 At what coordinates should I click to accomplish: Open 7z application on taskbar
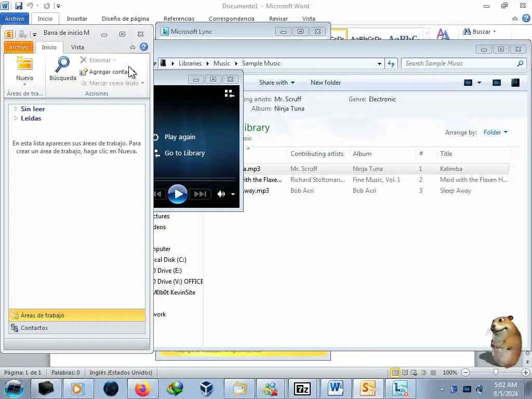(302, 389)
